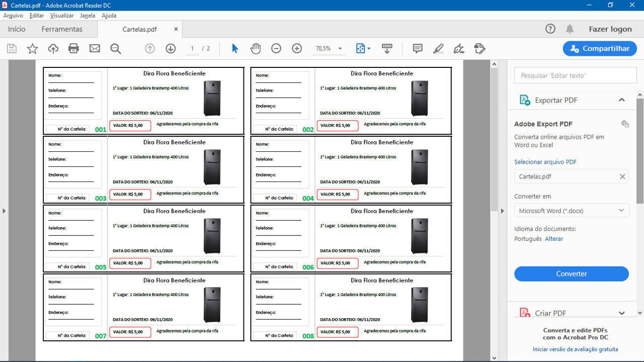644x362 pixels.
Task: Switch to the Ferramentas tab
Action: (x=62, y=29)
